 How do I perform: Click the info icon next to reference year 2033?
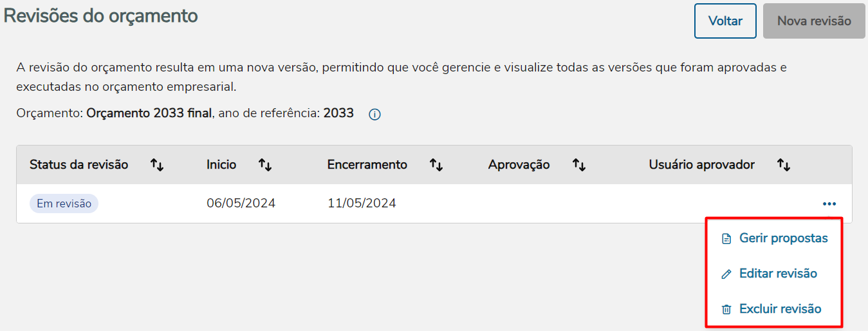click(374, 115)
